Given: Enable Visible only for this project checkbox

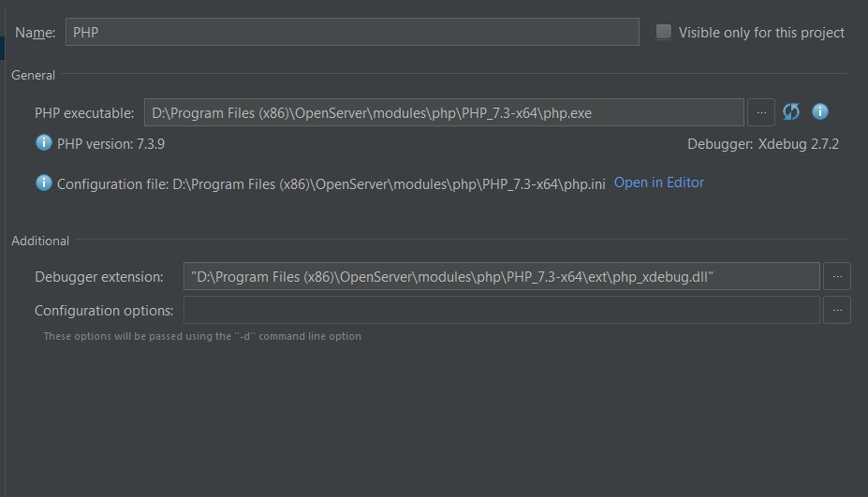Looking at the screenshot, I should point(663,32).
